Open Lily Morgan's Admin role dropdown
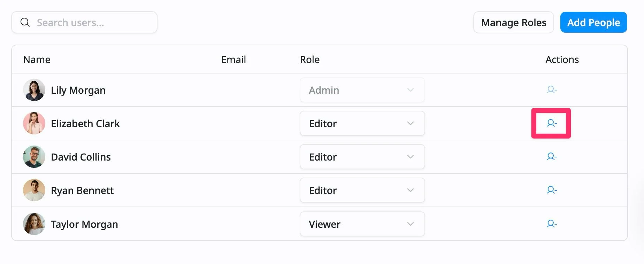The width and height of the screenshot is (644, 264). 362,90
